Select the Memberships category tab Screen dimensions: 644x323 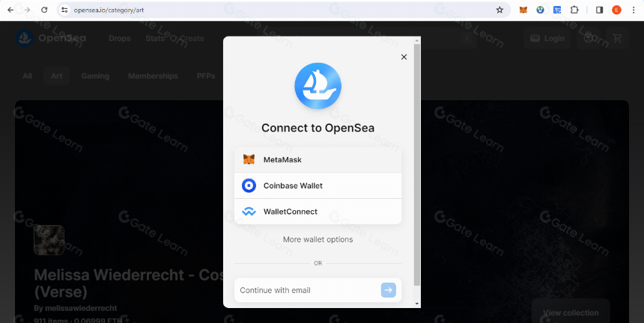(x=153, y=76)
